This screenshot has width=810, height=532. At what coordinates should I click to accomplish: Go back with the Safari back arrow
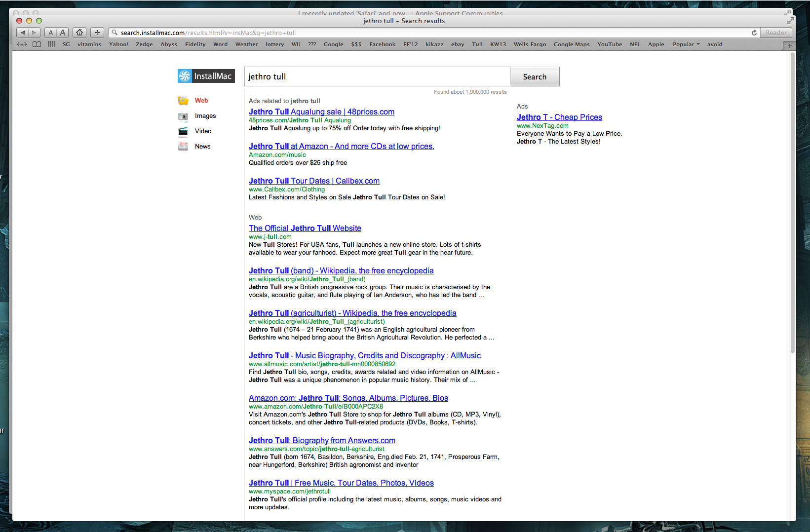23,33
